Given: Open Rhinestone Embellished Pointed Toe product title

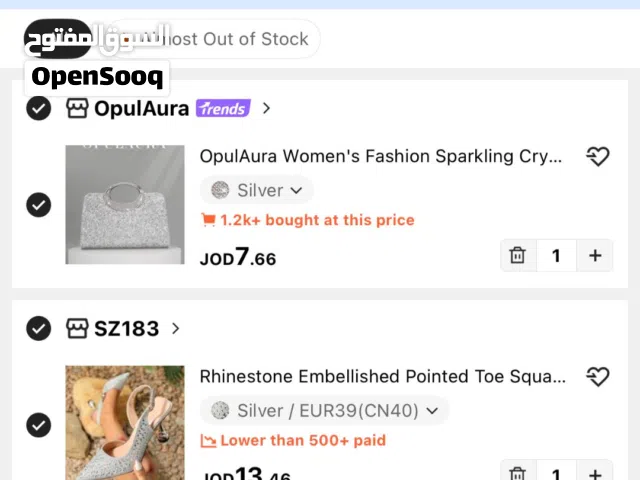Looking at the screenshot, I should tap(382, 376).
